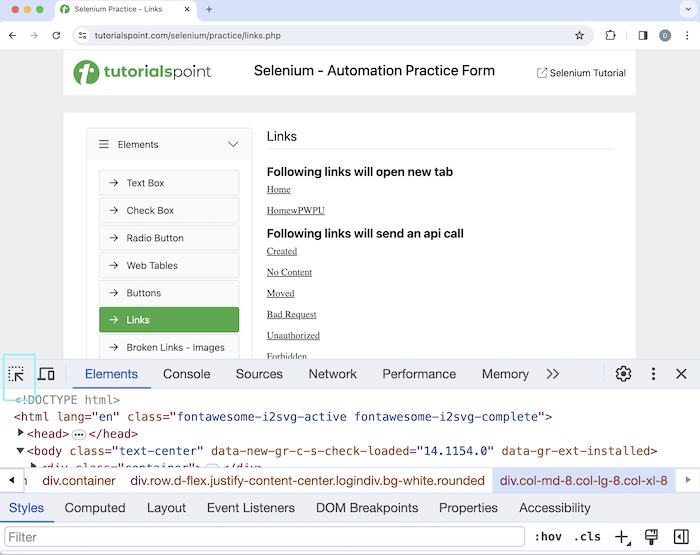Open the browser Extensions puzzle icon
Viewport: 700px width, 555px height.
point(610,35)
